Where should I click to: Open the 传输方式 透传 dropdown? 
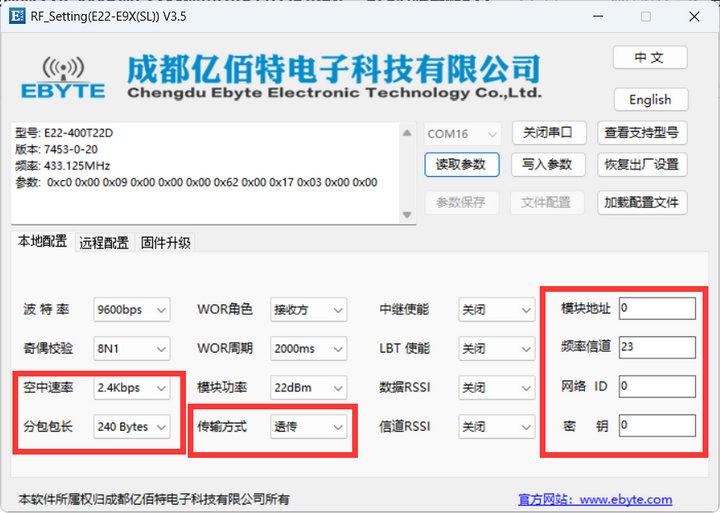(309, 427)
